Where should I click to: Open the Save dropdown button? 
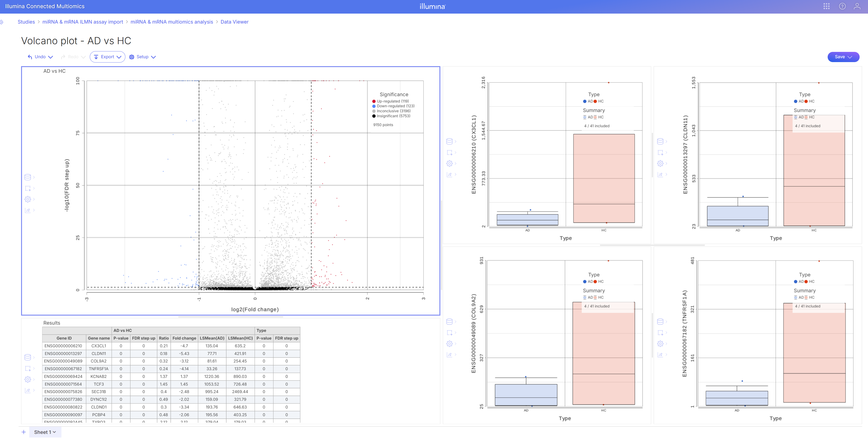pyautogui.click(x=843, y=57)
